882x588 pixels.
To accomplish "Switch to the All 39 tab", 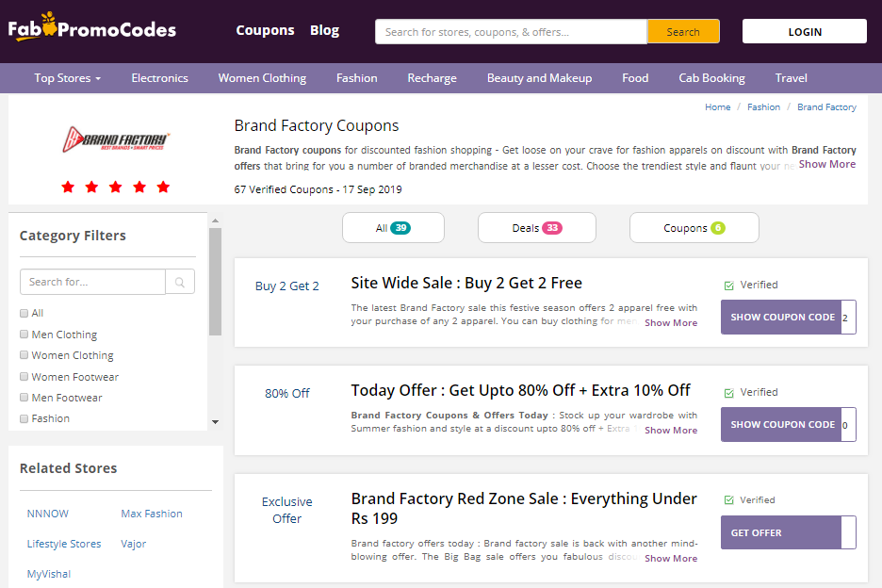I will click(393, 228).
